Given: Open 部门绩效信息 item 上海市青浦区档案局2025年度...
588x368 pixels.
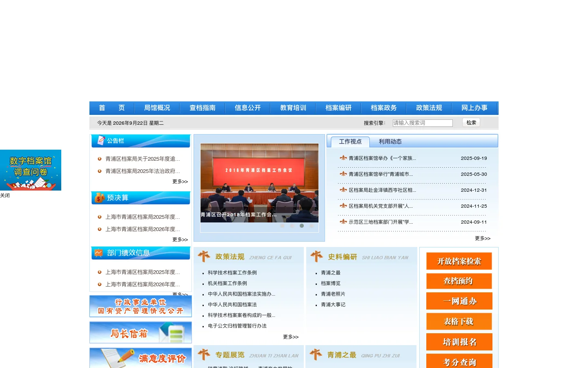Looking at the screenshot, I should coord(143,272).
